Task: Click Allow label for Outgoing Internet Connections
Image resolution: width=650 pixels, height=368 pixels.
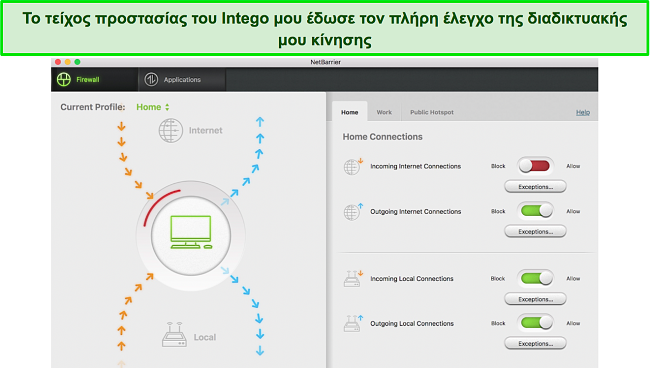Action: click(x=573, y=211)
